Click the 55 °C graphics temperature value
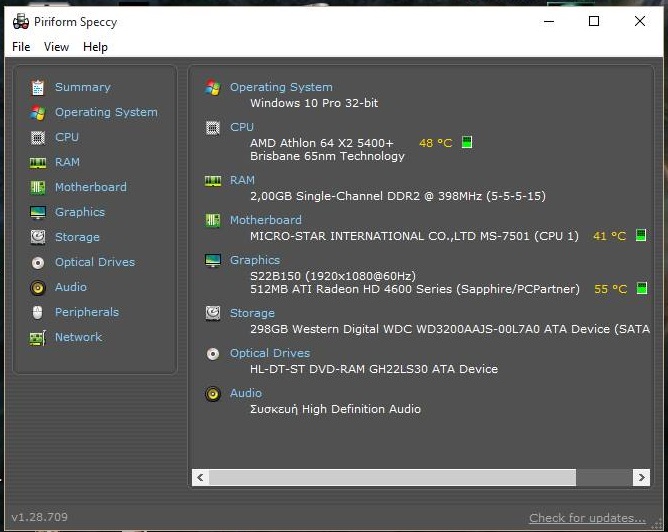 point(610,289)
